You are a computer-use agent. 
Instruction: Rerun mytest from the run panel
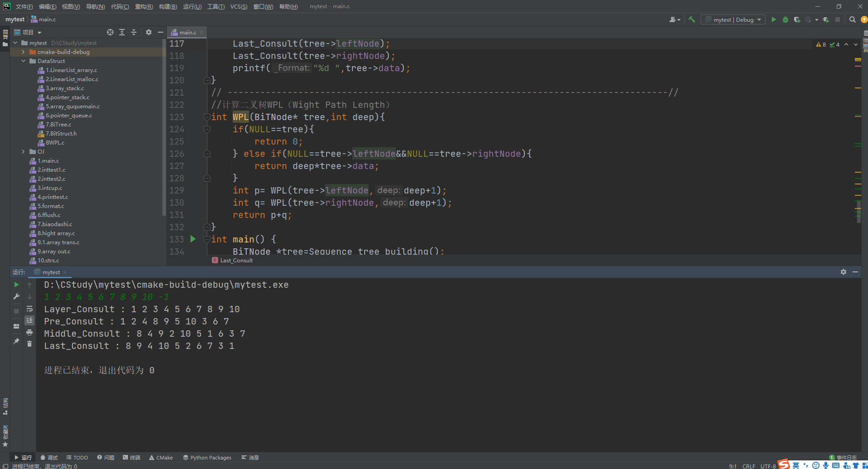coord(16,285)
